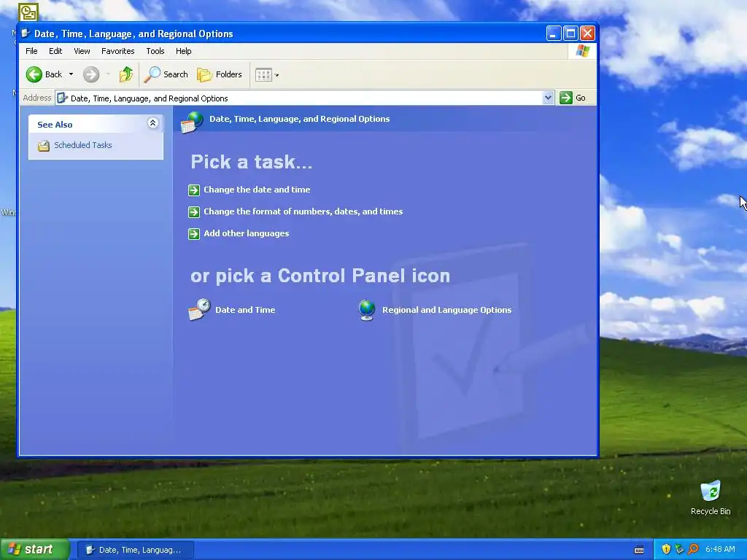
Task: Click the address bar page icon
Action: 62,98
